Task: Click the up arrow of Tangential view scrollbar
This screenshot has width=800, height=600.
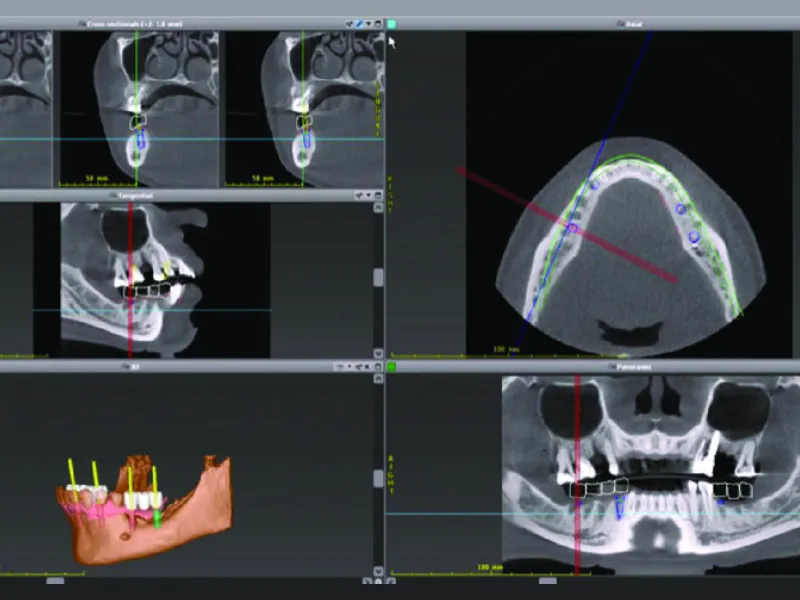Action: click(x=378, y=208)
